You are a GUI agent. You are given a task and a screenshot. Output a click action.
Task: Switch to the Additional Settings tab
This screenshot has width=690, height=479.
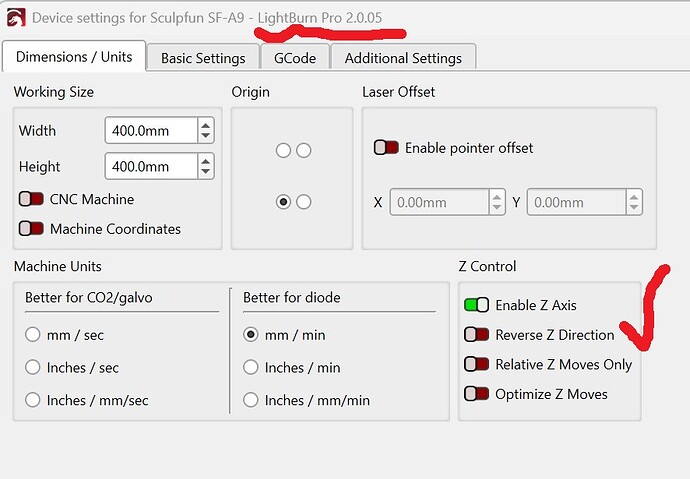click(403, 58)
